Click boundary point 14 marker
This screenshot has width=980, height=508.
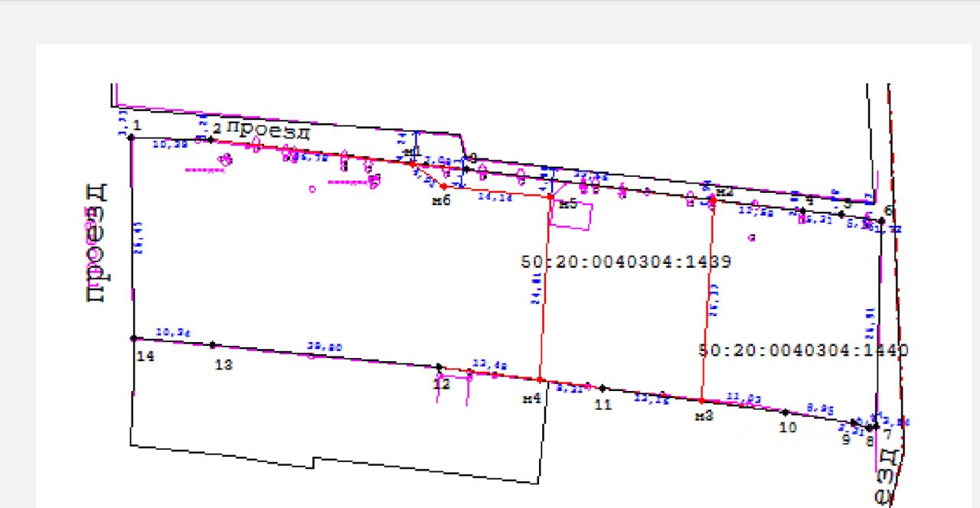(x=133, y=338)
